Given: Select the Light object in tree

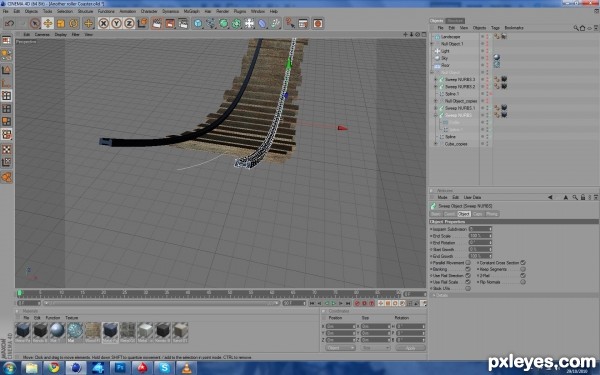Looking at the screenshot, I should [x=445, y=51].
